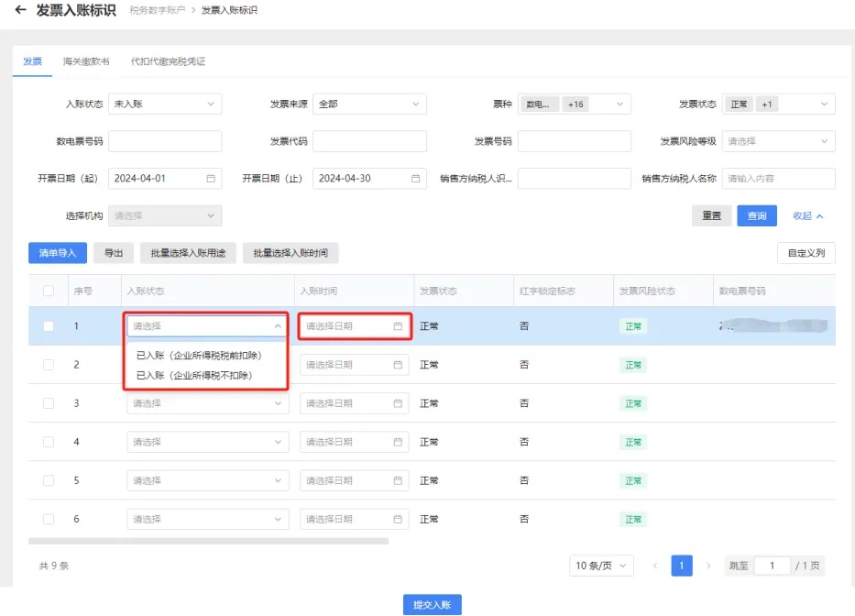855x616 pixels.
Task: Click the back arrow beside 发票入账标识
Action: tap(20, 10)
